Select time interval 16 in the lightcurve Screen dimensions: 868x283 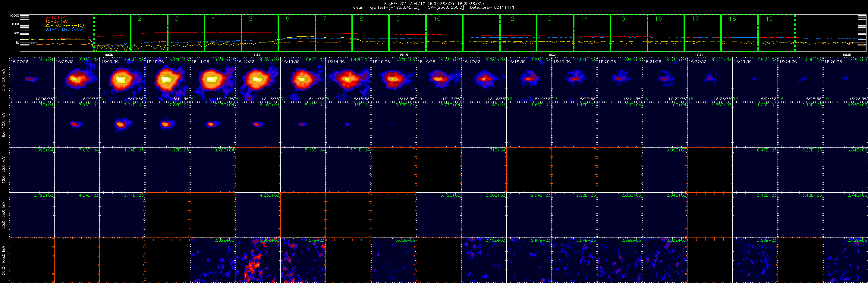click(x=666, y=33)
